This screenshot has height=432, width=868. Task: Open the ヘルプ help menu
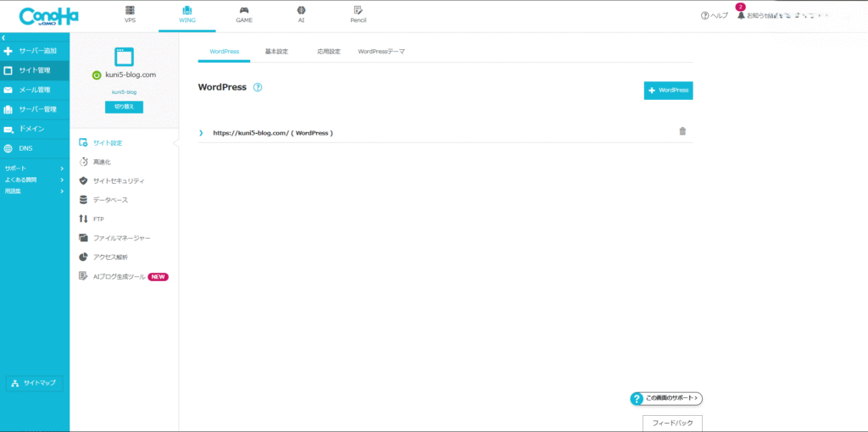[714, 16]
